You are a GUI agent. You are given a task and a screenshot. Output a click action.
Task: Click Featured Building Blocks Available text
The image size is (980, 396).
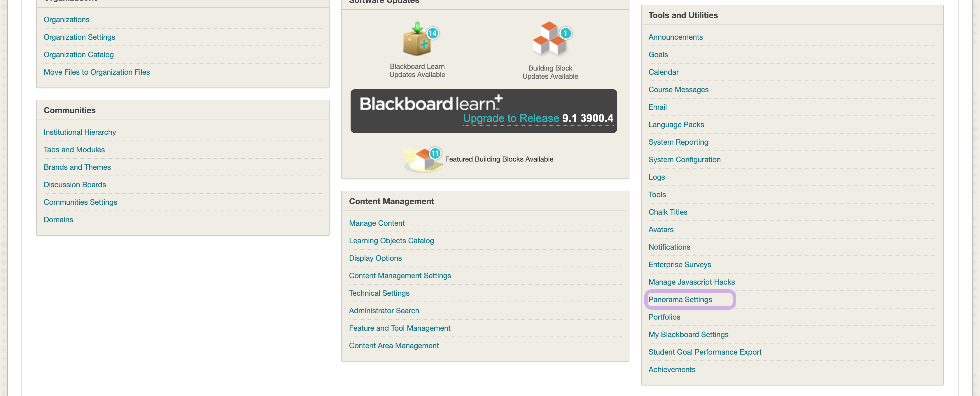[x=499, y=159]
